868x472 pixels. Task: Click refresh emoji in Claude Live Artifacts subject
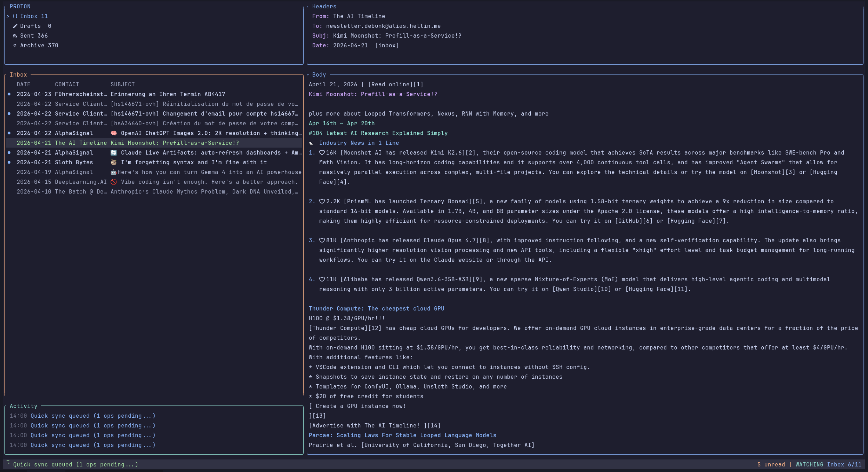(114, 153)
